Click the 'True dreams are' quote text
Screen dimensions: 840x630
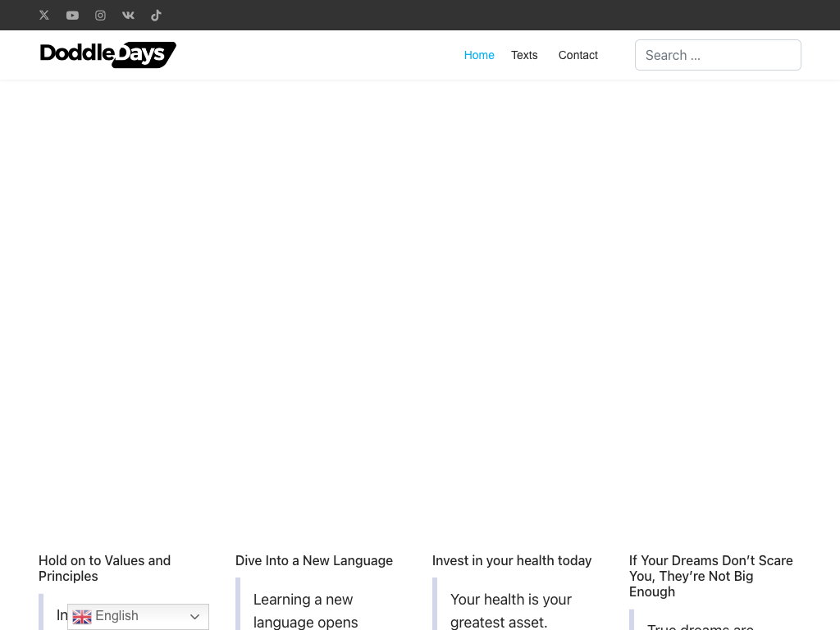pyautogui.click(x=701, y=625)
